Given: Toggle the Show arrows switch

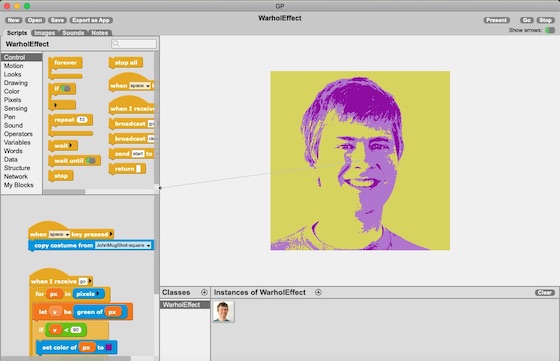Looking at the screenshot, I should (x=550, y=30).
